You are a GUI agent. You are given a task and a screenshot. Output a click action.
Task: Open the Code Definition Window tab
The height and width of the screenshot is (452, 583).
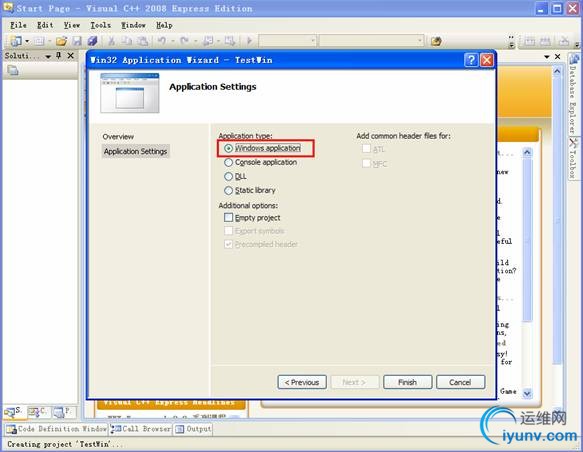pos(56,429)
